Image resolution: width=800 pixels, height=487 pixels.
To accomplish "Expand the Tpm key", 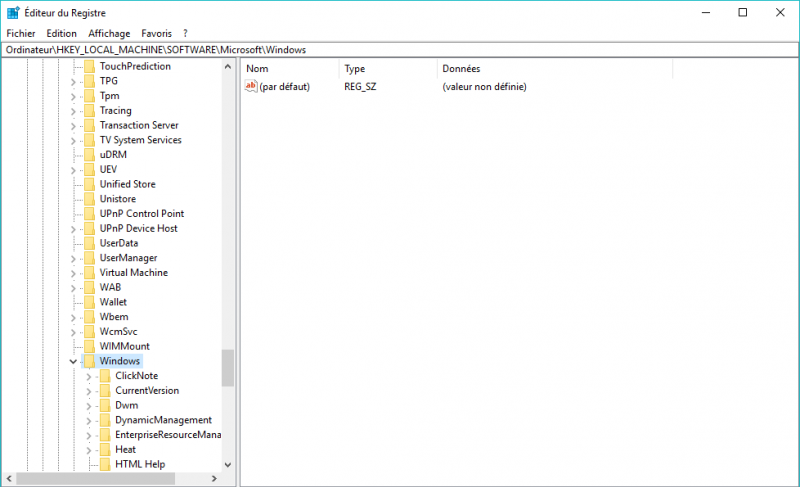I will 73,96.
